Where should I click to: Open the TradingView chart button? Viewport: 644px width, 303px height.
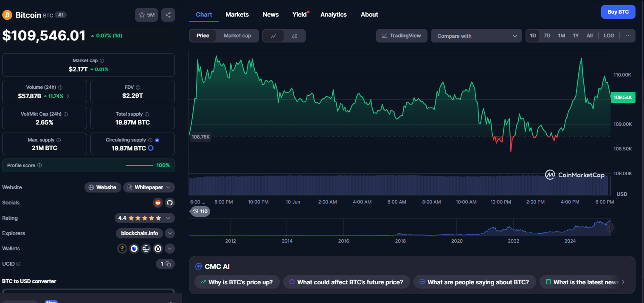click(x=402, y=36)
